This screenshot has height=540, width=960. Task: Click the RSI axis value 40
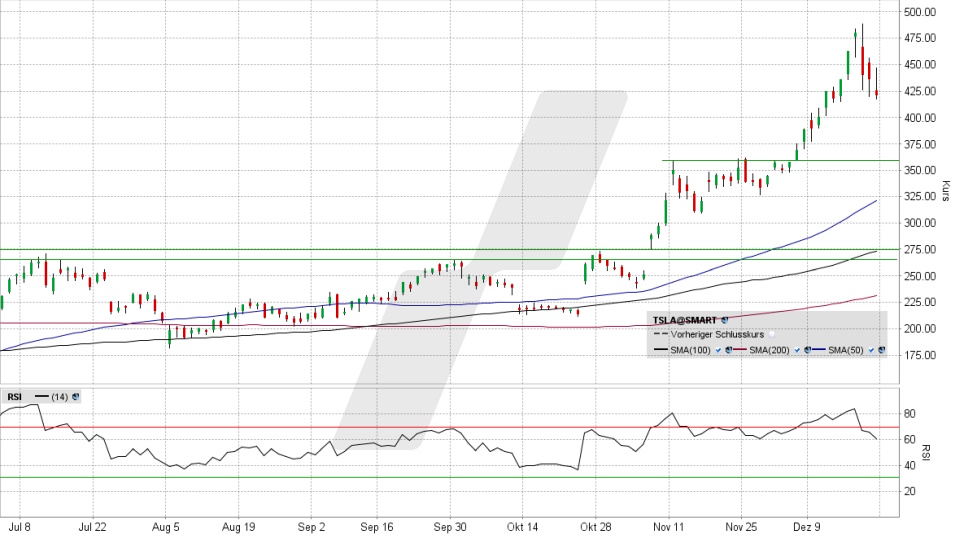[910, 465]
